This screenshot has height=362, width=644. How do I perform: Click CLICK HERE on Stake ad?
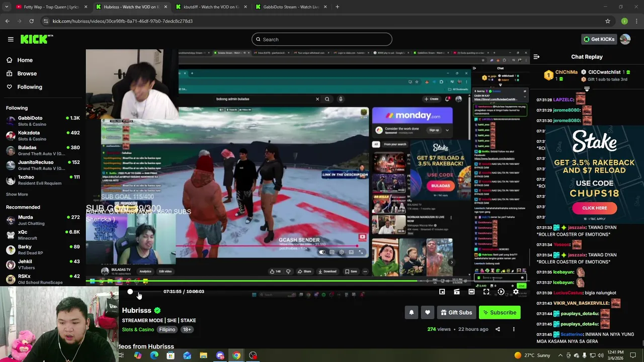[595, 208]
